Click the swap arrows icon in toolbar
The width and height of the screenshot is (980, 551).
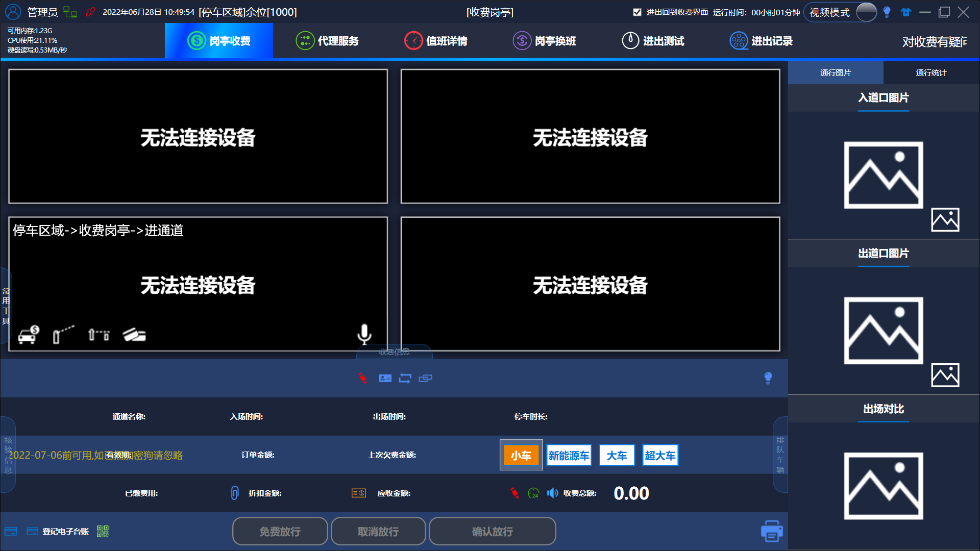point(405,378)
